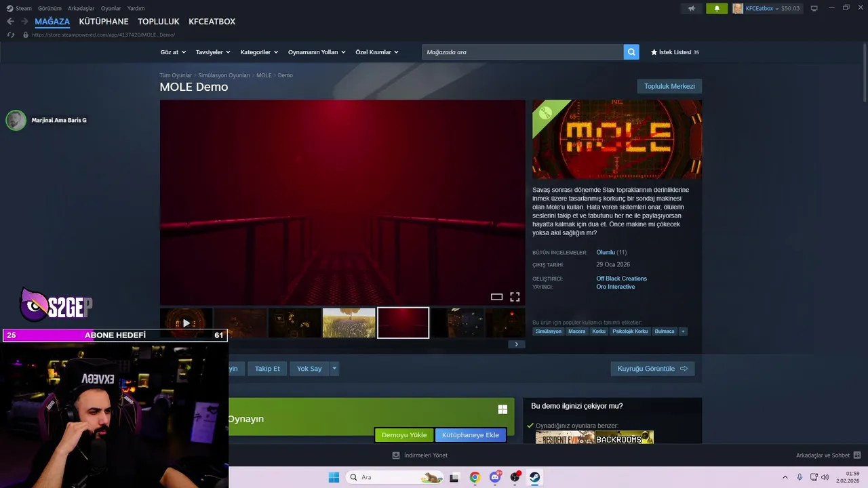Go forward with the right arrow
Image resolution: width=868 pixels, height=488 pixels.
pyautogui.click(x=25, y=22)
